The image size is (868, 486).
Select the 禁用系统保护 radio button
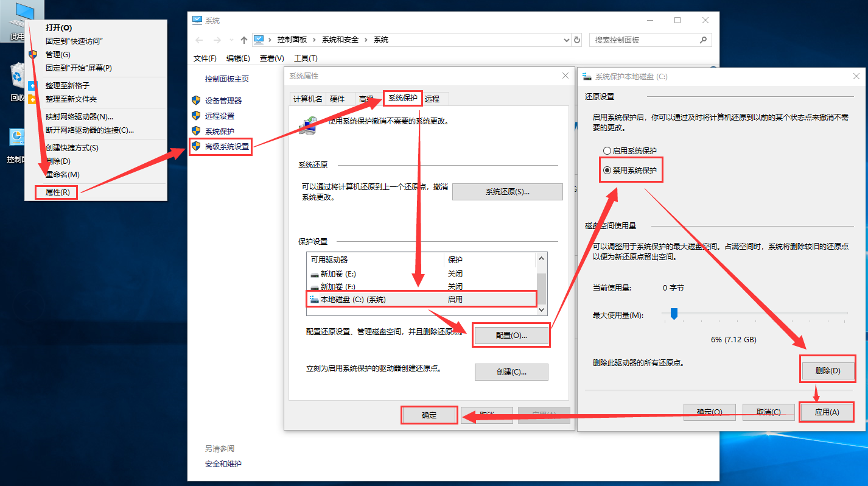click(x=607, y=171)
